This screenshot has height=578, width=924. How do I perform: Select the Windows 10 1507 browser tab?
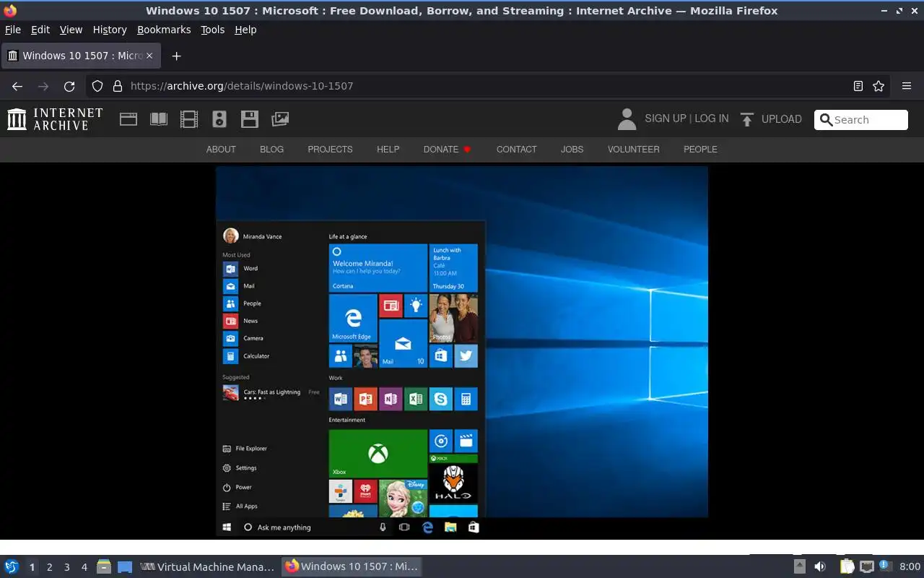coord(82,56)
